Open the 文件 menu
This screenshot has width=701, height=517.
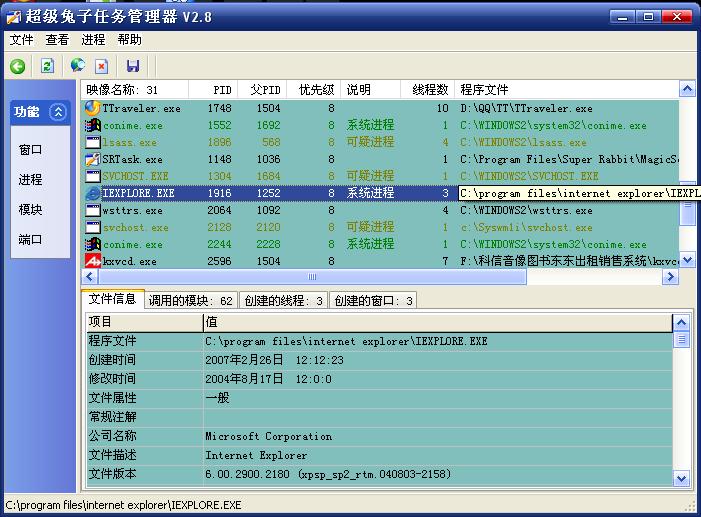click(x=21, y=40)
